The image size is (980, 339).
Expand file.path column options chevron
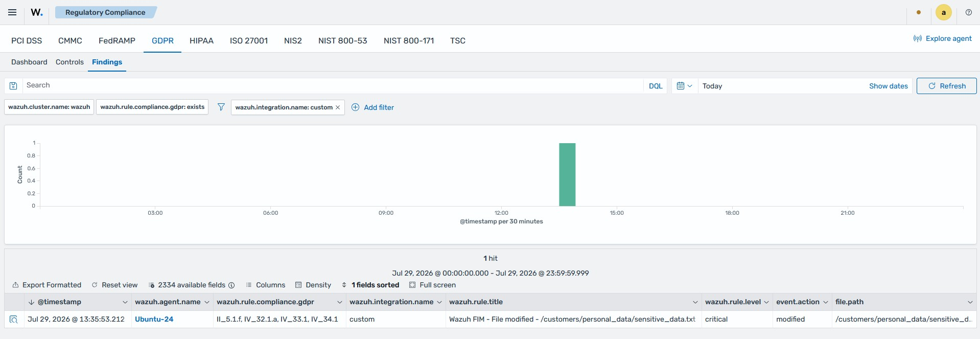[x=970, y=302]
